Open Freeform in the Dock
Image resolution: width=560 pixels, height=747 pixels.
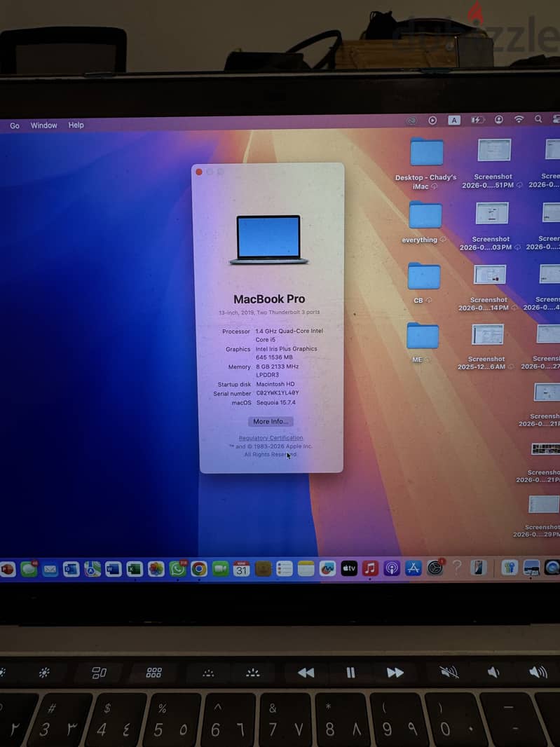pyautogui.click(x=327, y=568)
